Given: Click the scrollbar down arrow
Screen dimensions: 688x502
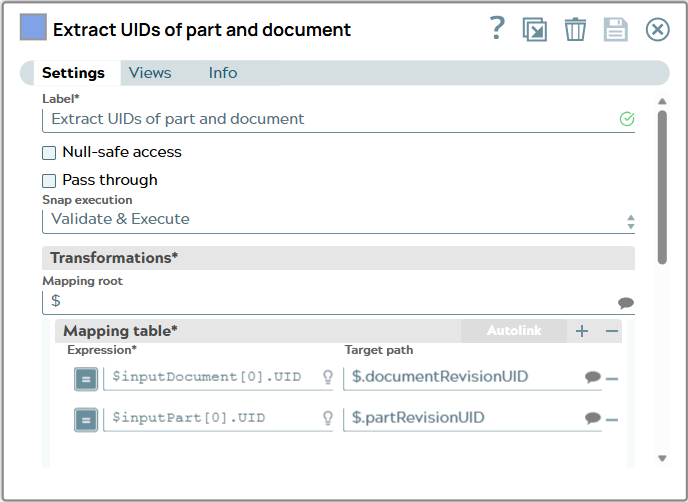Looking at the screenshot, I should coord(662,459).
